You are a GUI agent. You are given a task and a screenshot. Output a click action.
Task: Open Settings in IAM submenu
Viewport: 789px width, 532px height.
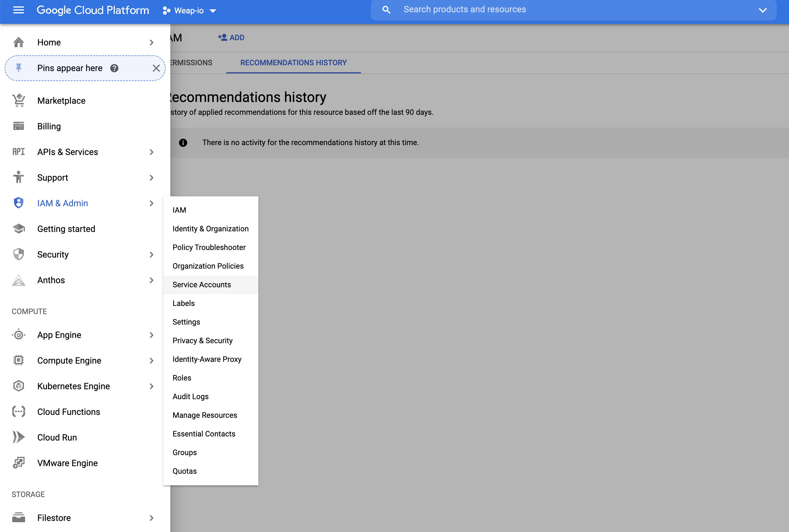211,322
